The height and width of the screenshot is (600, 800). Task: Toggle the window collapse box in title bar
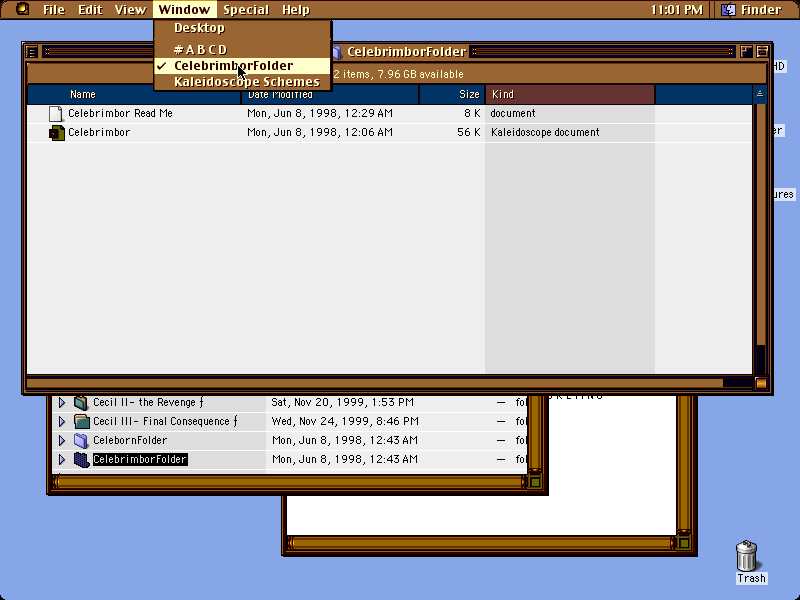tap(762, 52)
